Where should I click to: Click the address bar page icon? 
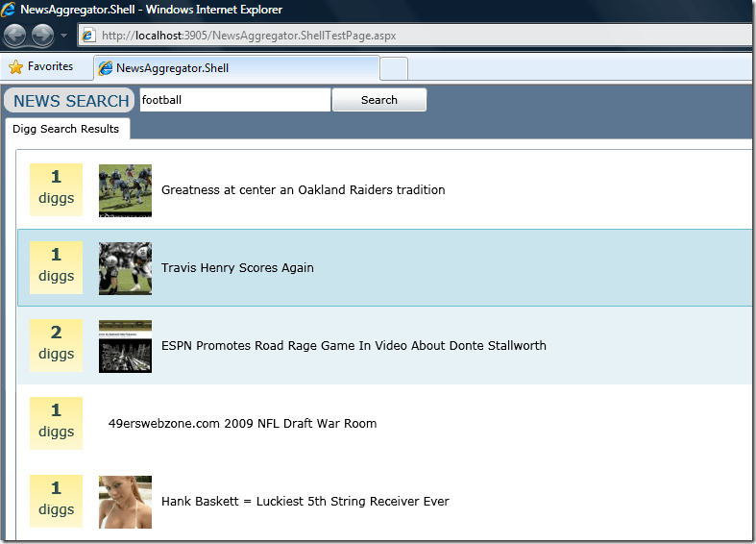87,36
